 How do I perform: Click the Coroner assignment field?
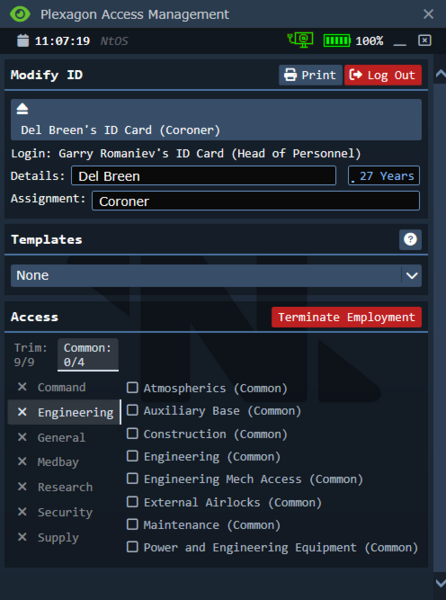(x=256, y=201)
